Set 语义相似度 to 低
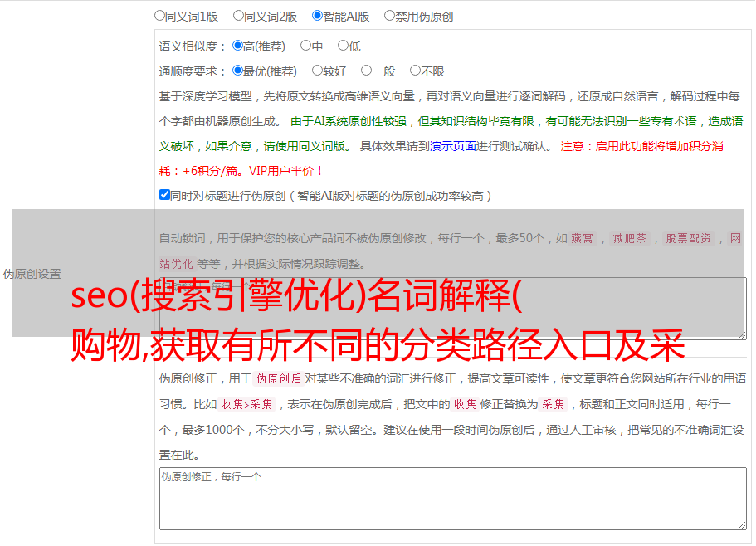Viewport: 756px width, 546px height. pos(344,46)
